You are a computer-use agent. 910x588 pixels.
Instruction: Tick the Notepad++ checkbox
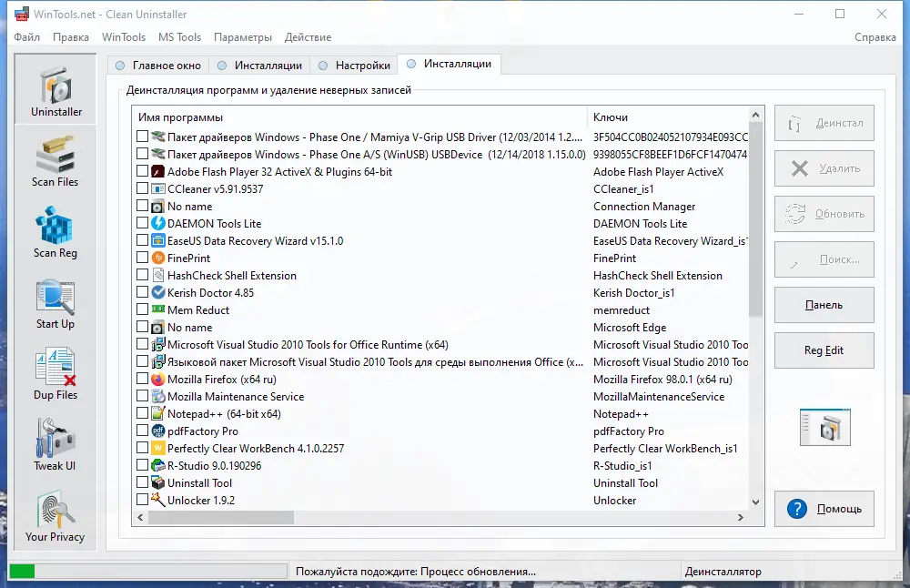(142, 413)
